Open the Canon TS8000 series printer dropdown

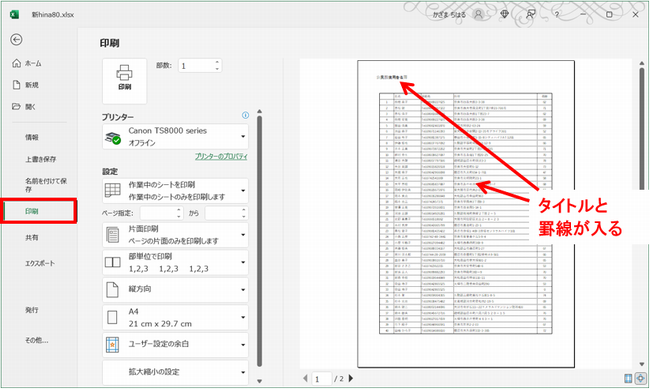pyautogui.click(x=175, y=136)
